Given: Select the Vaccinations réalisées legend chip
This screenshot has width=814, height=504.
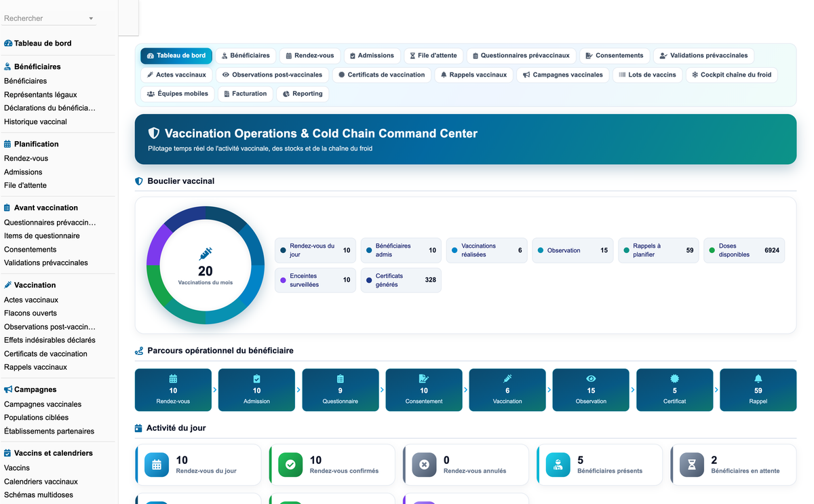Looking at the screenshot, I should (486, 250).
